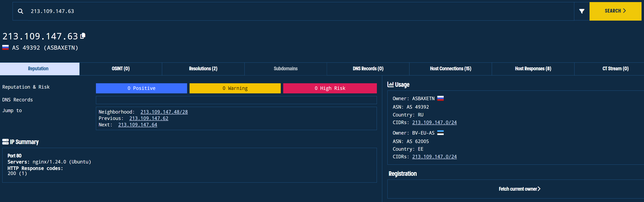Image resolution: width=644 pixels, height=202 pixels.
Task: Click the Usage bar chart icon
Action: [x=390, y=84]
